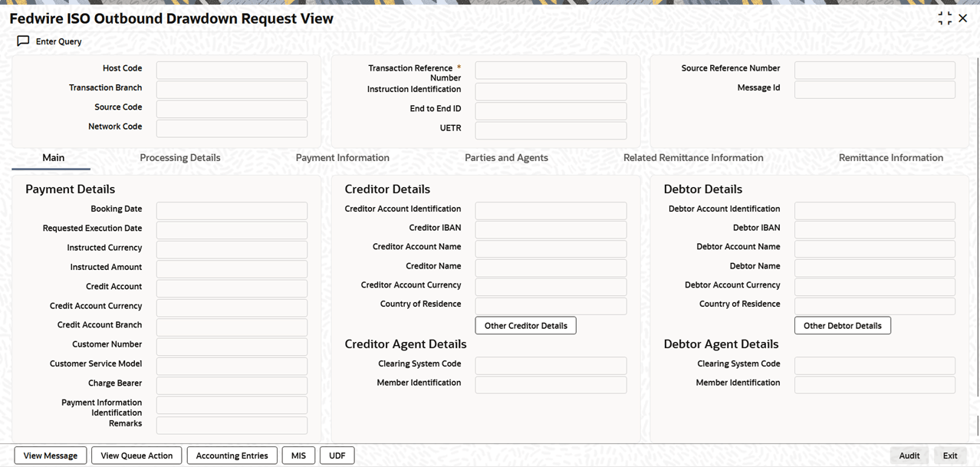980x467 pixels.
Task: Click the Payment Information Identification field
Action: coord(232,406)
